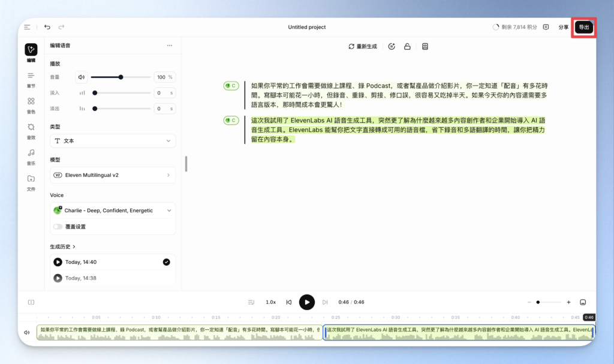
Task: Click the voice badge of the first paragraph
Action: pyautogui.click(x=231, y=86)
